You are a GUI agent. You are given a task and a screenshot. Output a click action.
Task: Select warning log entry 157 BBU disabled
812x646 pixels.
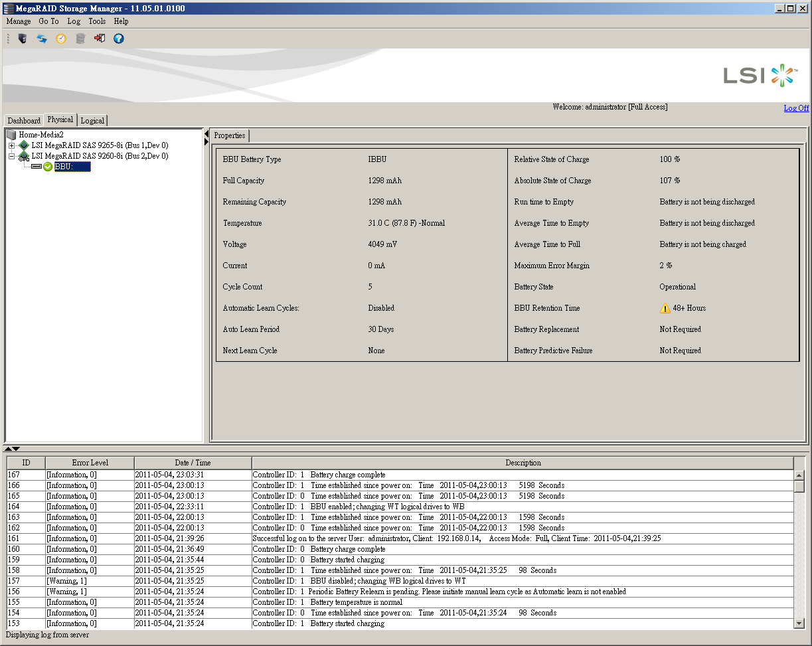400,581
